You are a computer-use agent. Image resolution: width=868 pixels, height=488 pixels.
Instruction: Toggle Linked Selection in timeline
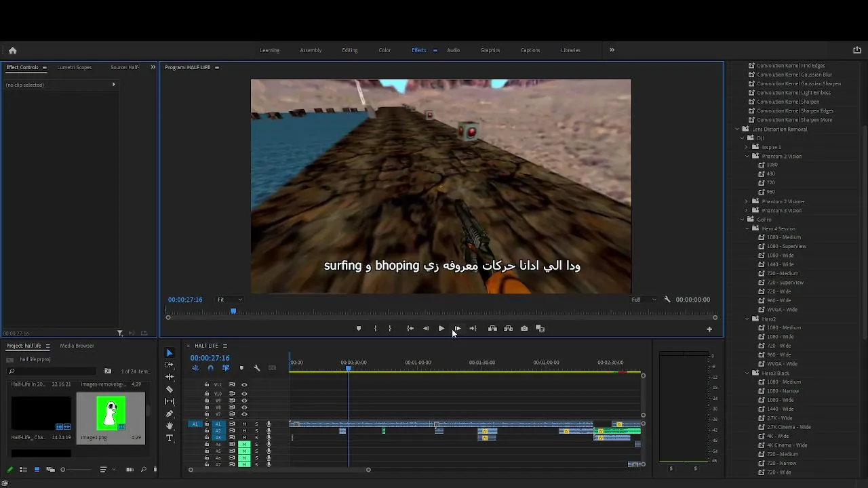point(226,368)
